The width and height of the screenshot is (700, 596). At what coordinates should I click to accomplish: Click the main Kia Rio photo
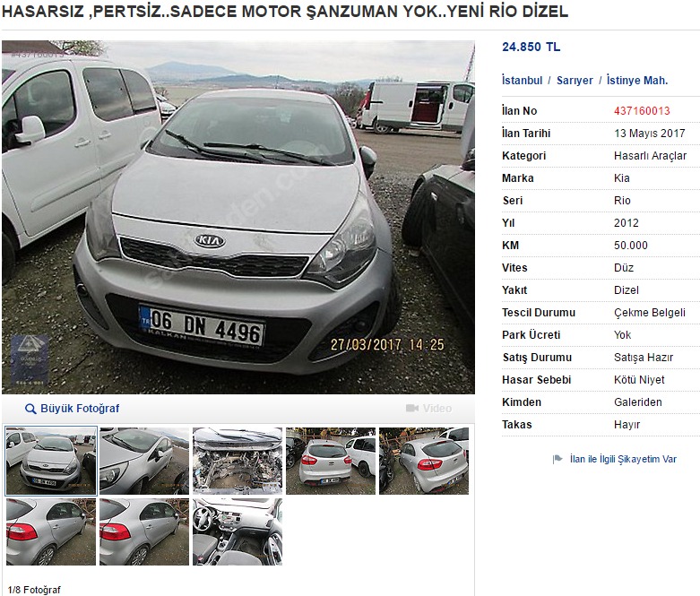tap(238, 218)
